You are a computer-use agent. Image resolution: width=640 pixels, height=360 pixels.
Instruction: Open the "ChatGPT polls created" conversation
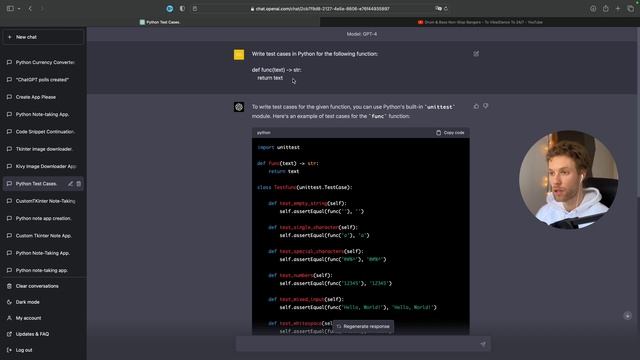pyautogui.click(x=43, y=80)
